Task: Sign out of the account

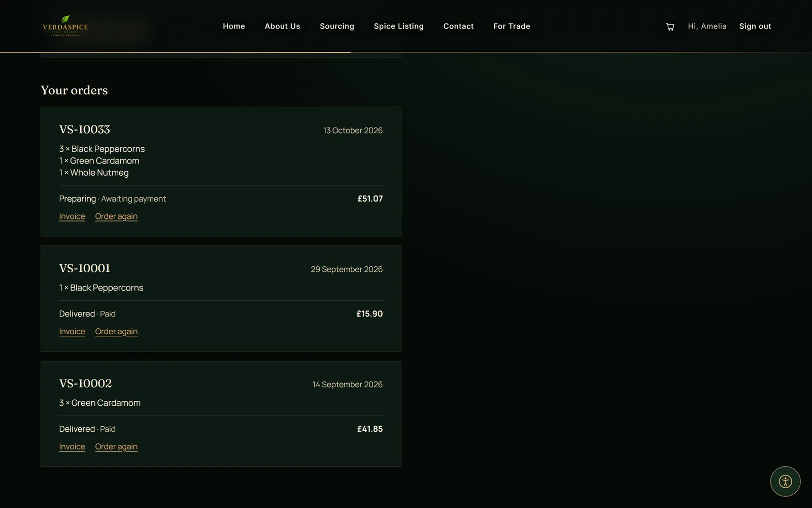Action: tap(755, 26)
